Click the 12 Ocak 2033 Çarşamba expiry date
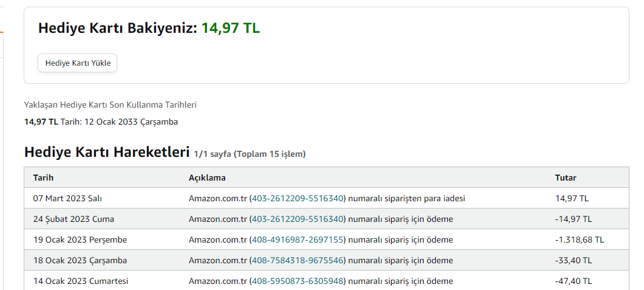Viewport: 644px width, 290px height. (x=131, y=122)
